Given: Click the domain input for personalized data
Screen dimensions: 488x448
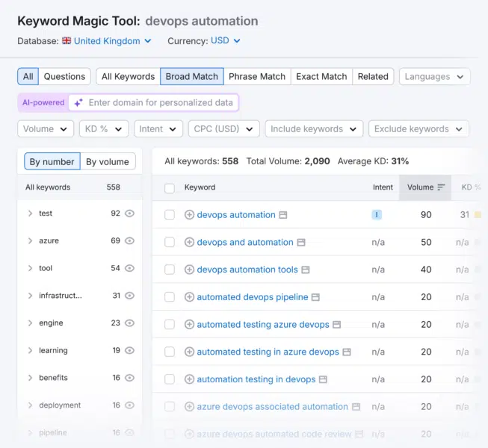Looking at the screenshot, I should point(153,102).
